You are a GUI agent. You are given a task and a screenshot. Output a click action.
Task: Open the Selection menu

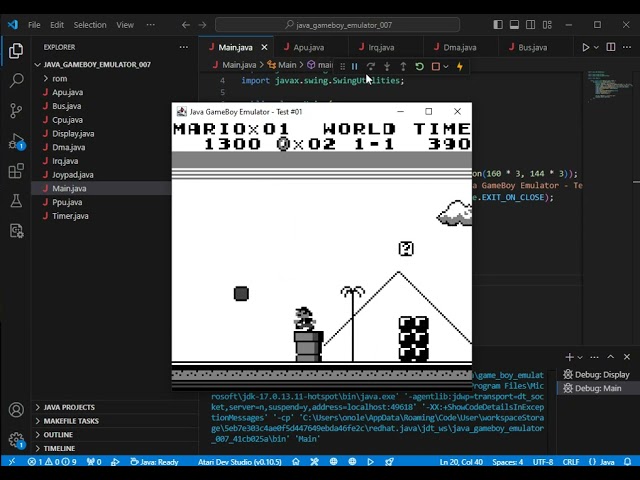90,25
